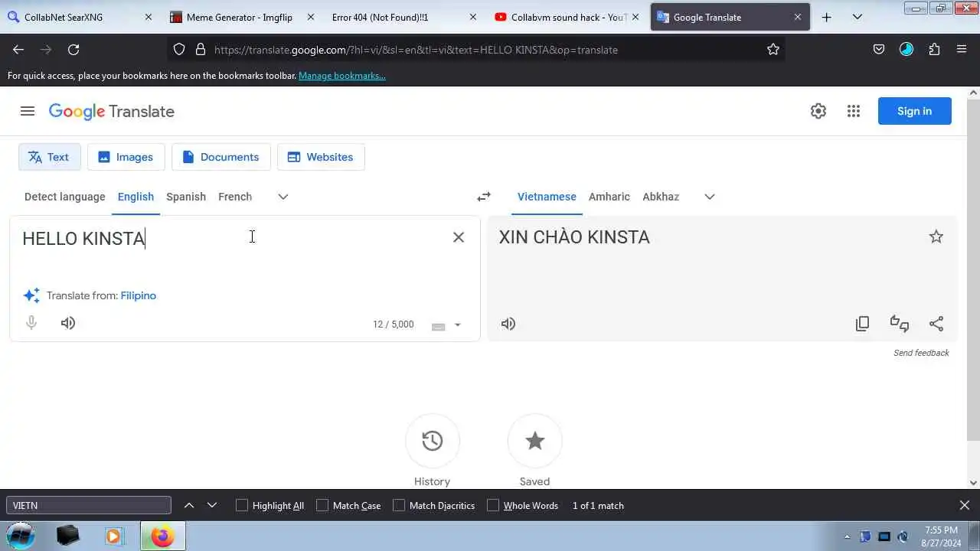Open input tools keyboard dropdown
Image resolution: width=980 pixels, height=551 pixels.
pos(457,324)
